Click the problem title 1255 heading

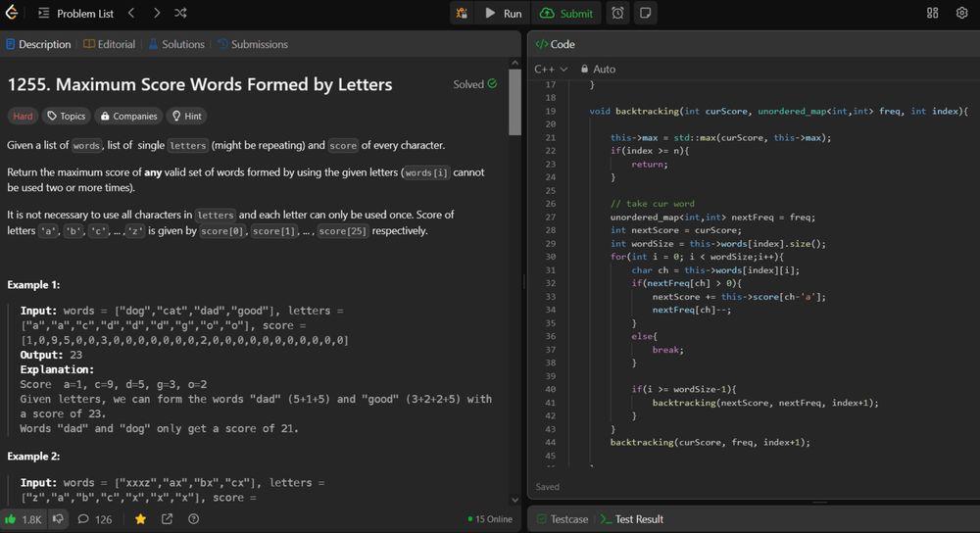tap(200, 84)
